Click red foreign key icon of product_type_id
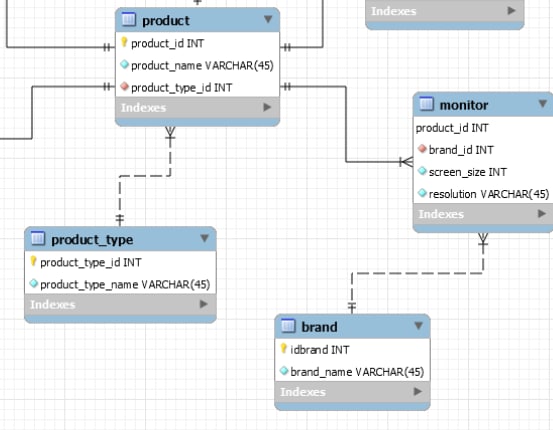553x430 pixels. click(124, 86)
